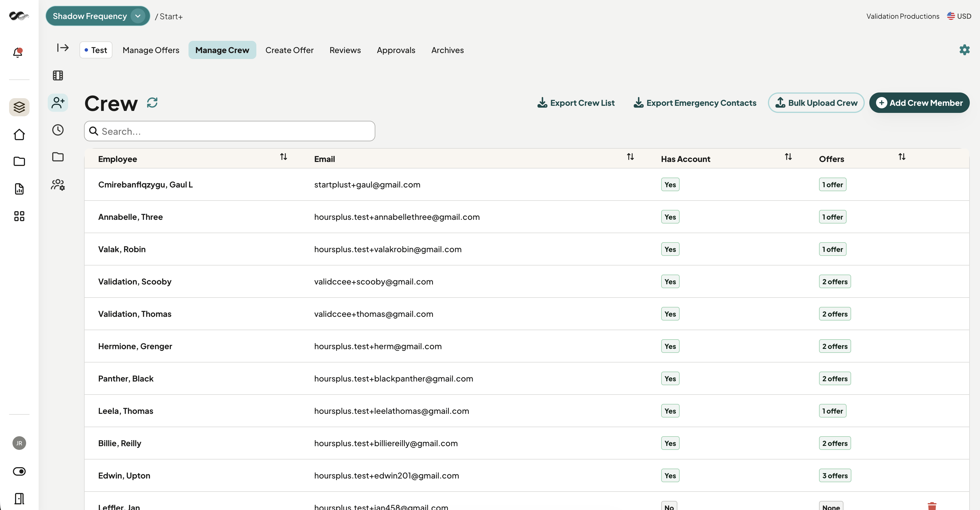Sort by the Offers column

902,157
